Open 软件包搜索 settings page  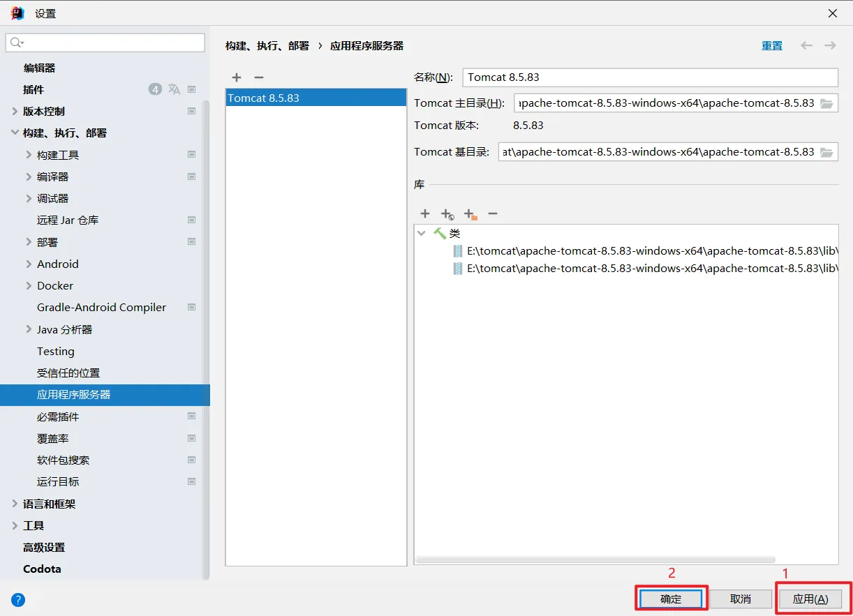[x=63, y=460]
